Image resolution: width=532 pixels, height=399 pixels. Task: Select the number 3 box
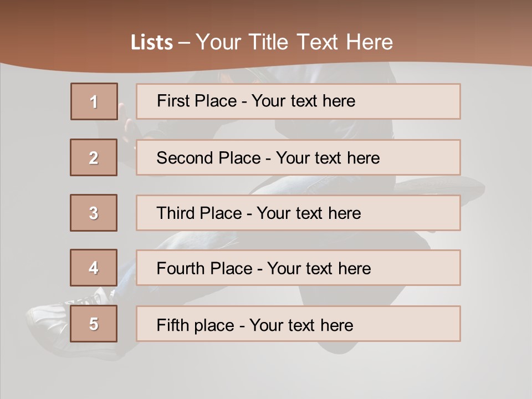[94, 213]
